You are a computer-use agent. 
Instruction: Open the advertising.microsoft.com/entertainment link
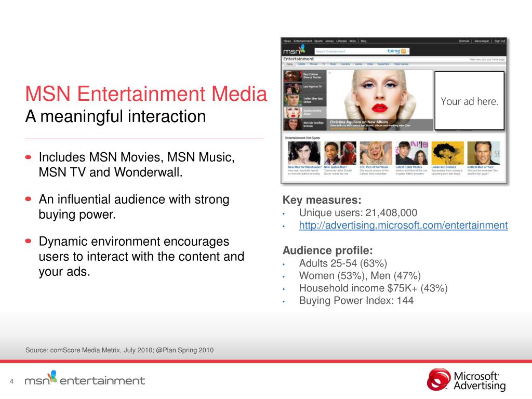pyautogui.click(x=403, y=225)
